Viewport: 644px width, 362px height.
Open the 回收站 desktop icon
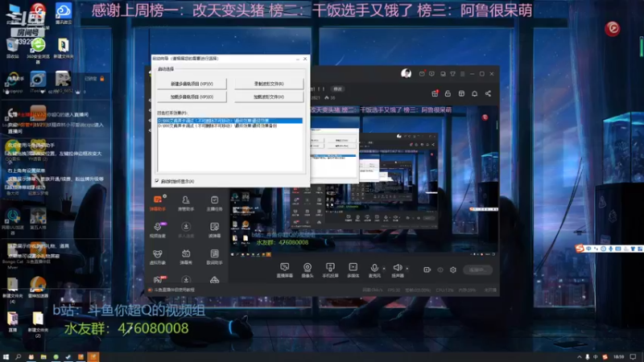pyautogui.click(x=12, y=48)
